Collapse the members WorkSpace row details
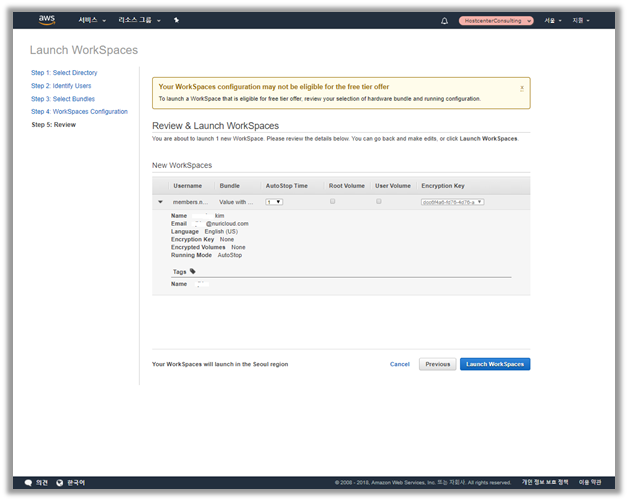Image resolution: width=628 pixels, height=501 pixels. (x=160, y=202)
